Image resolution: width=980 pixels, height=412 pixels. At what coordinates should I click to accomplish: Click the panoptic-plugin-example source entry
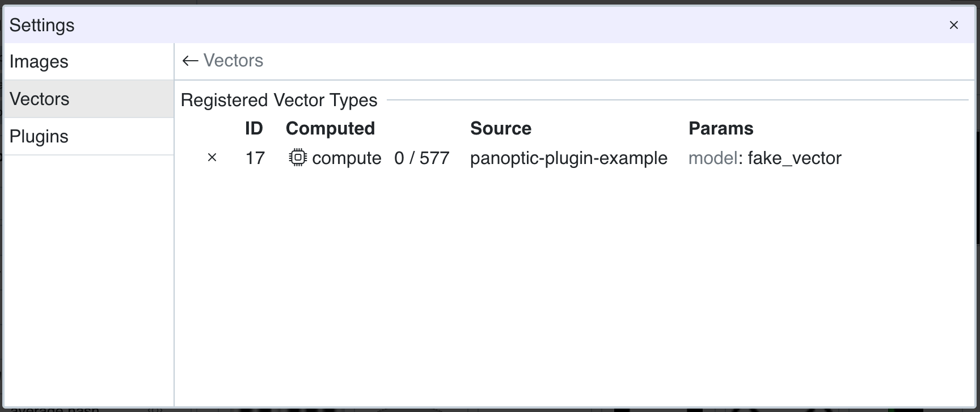[568, 158]
